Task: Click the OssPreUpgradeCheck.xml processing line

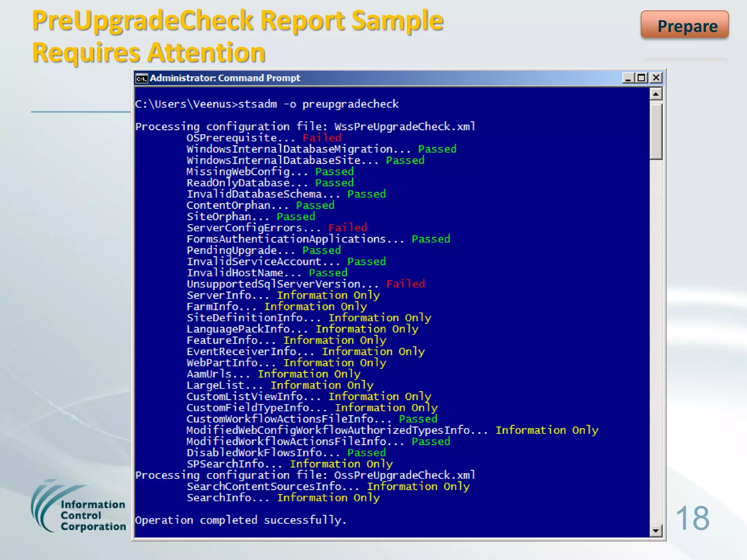Action: click(x=305, y=475)
